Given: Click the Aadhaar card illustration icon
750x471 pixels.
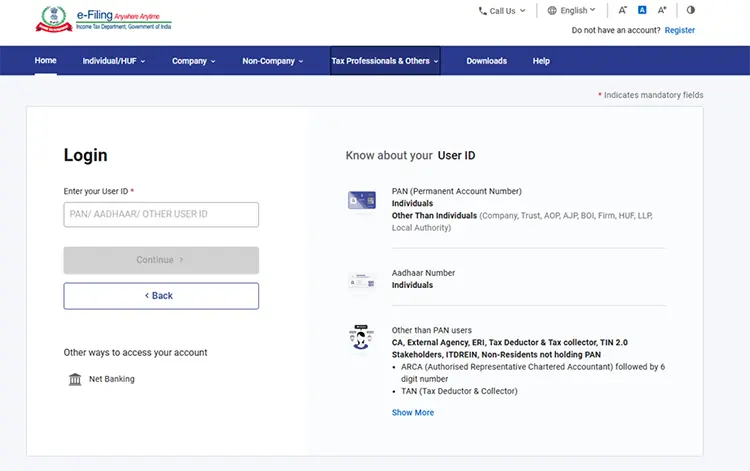Looking at the screenshot, I should pos(362,281).
